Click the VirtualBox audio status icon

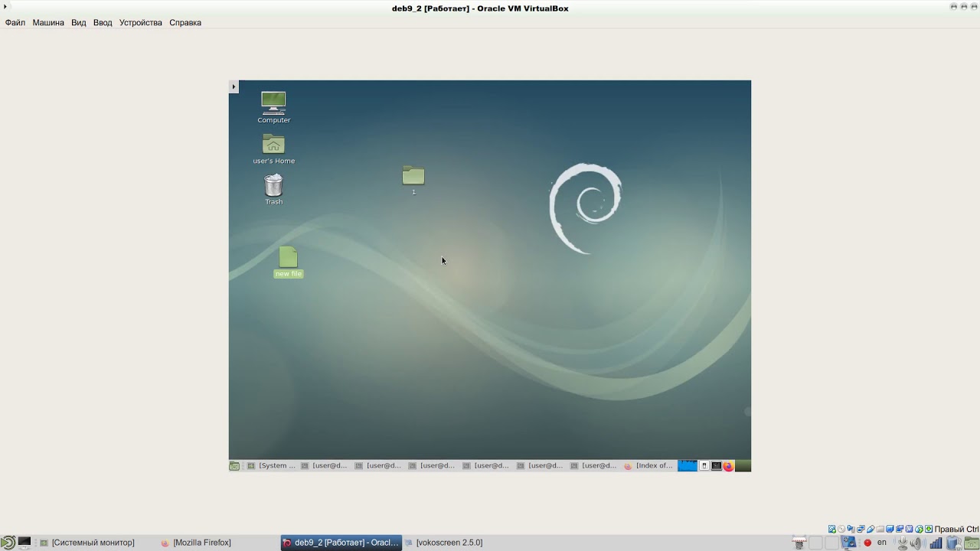click(851, 529)
